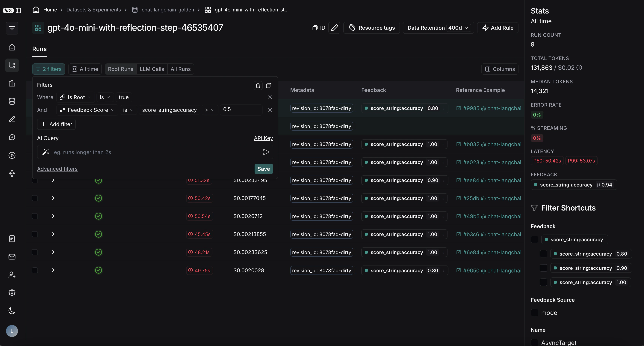Open the database Datasets sidebar icon

[12, 101]
